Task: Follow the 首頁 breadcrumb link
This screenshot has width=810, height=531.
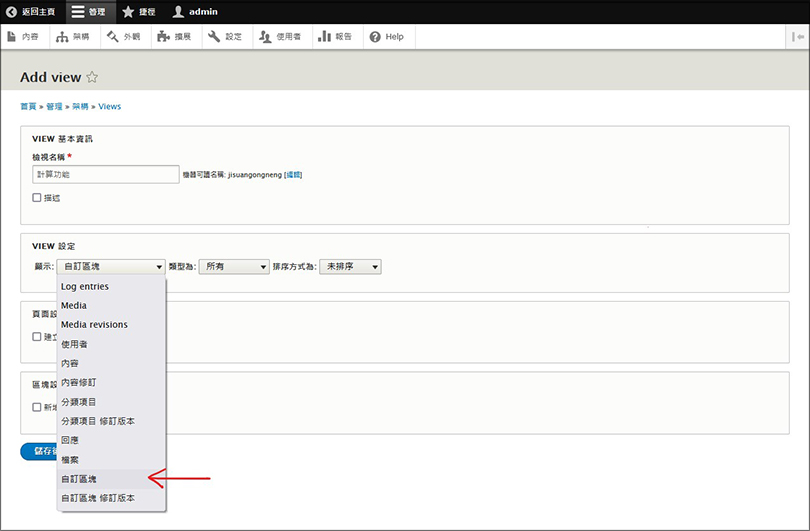Action: (x=28, y=106)
